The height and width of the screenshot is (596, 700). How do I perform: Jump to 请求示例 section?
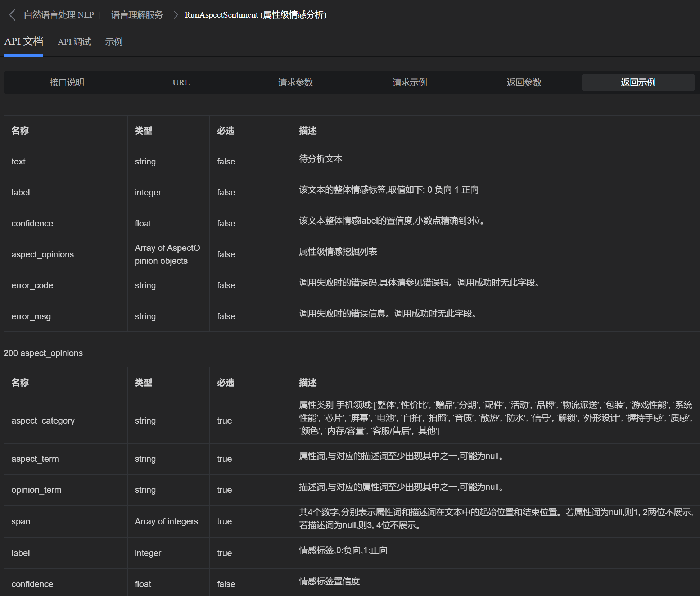[x=410, y=82]
